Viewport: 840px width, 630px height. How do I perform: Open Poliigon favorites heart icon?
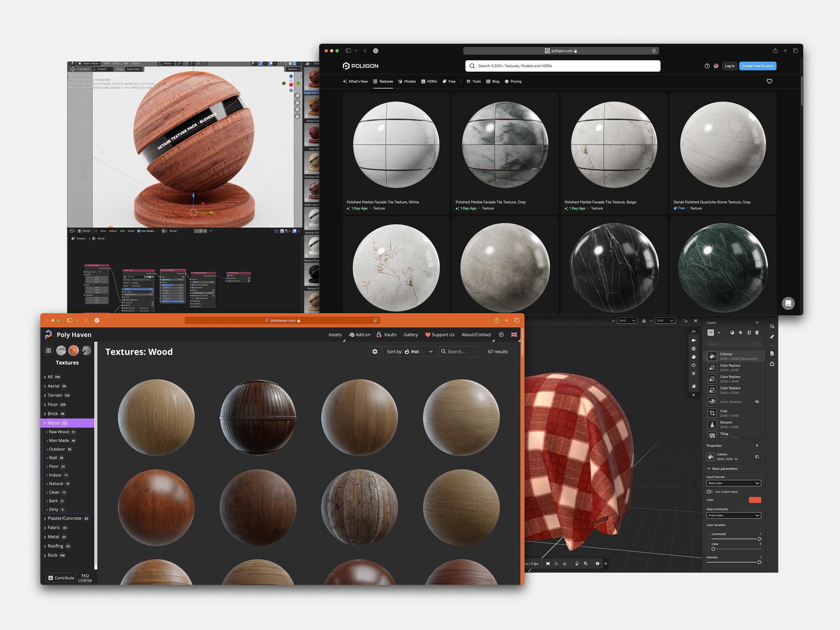point(769,81)
